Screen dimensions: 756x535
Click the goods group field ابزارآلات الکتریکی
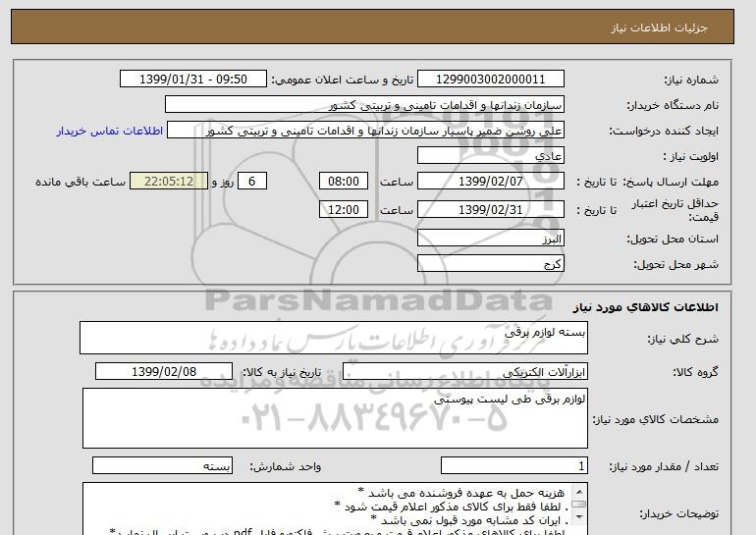point(465,372)
